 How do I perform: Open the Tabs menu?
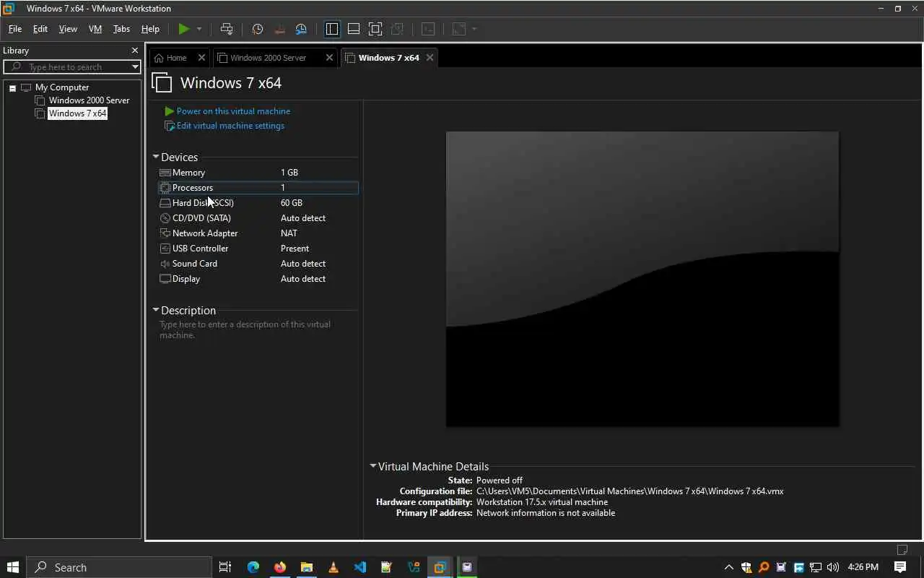(x=121, y=29)
